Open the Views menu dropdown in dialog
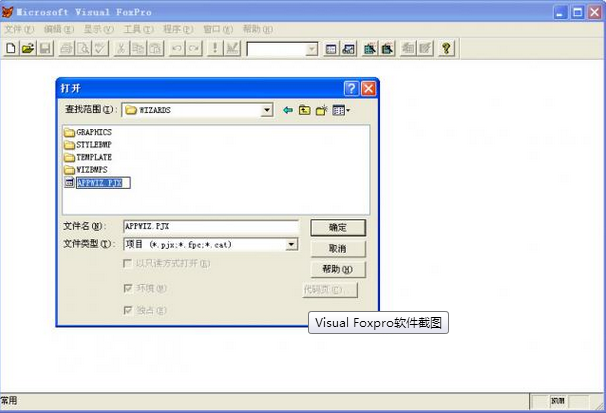 pyautogui.click(x=341, y=110)
